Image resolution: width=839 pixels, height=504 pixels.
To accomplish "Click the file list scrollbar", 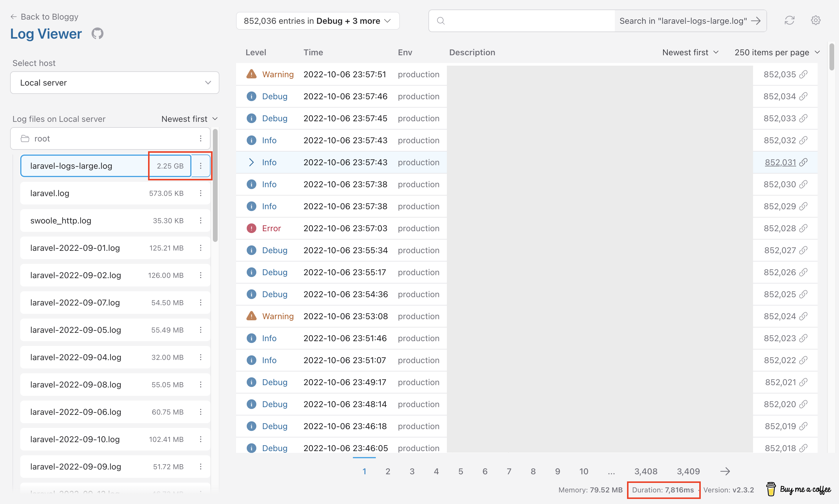I will click(x=215, y=185).
